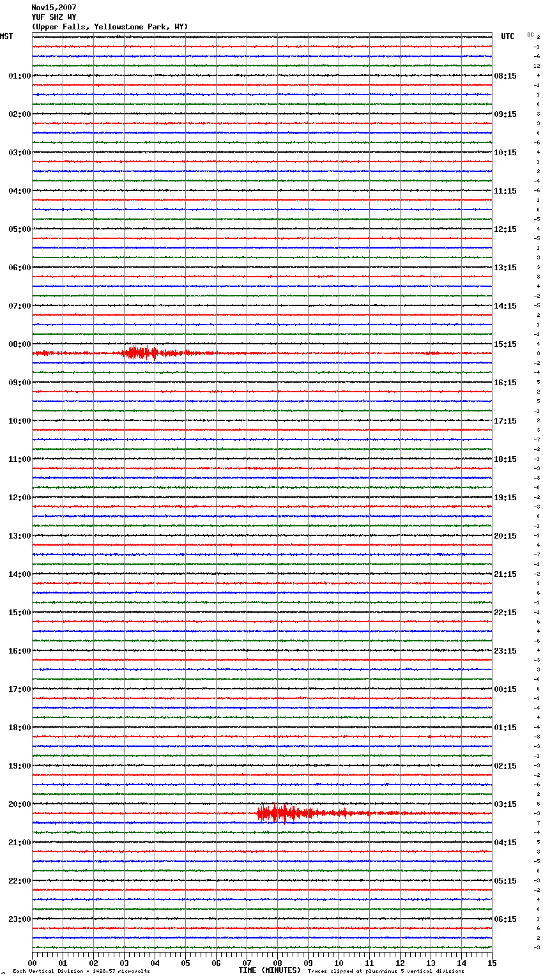
Task: Click the '19:15' UTC time label
Action: [505, 498]
